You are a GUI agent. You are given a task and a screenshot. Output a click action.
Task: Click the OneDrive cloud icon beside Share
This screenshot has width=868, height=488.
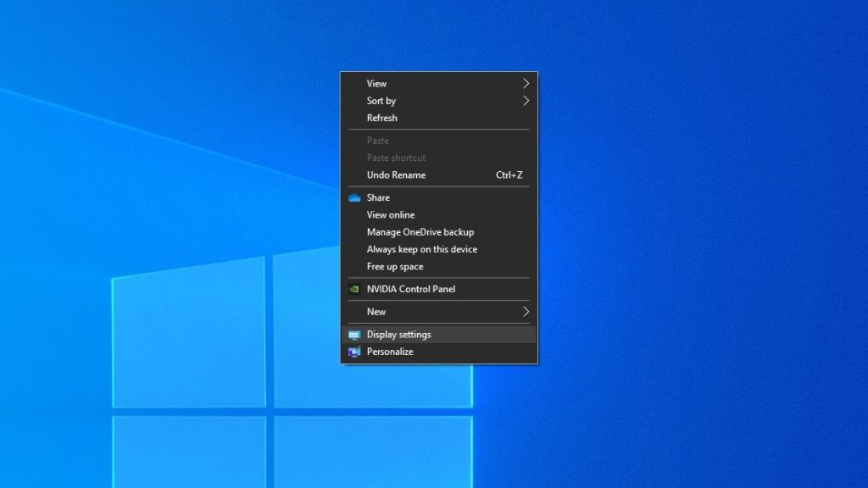(354, 197)
